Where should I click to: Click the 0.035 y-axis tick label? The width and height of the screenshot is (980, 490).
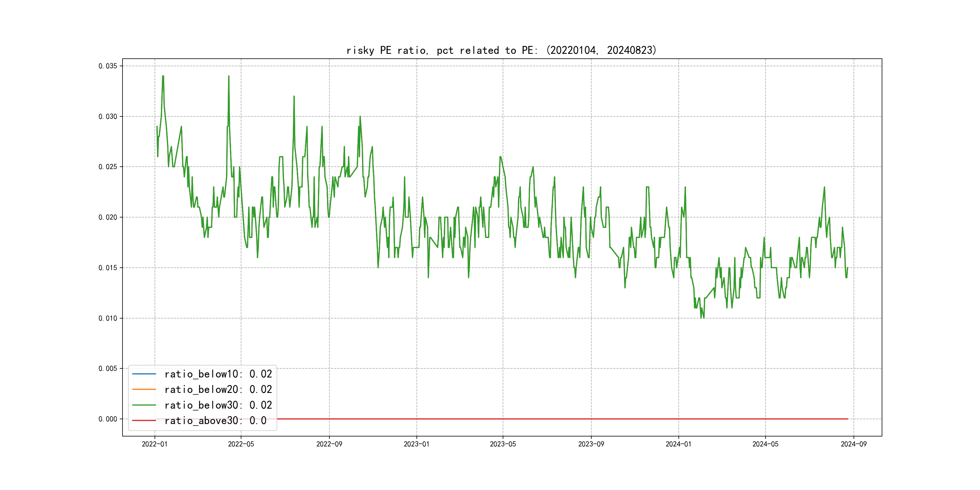pos(108,66)
